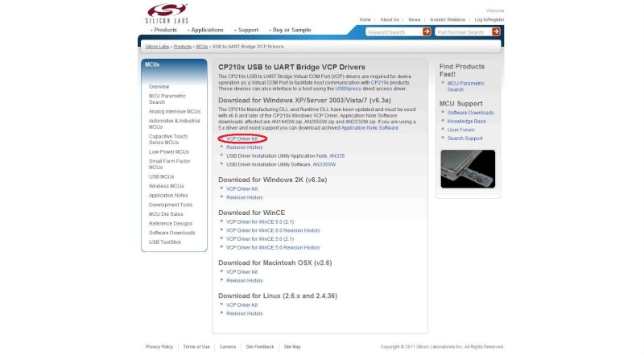
Task: Open the AN335 application note
Action: (336, 156)
